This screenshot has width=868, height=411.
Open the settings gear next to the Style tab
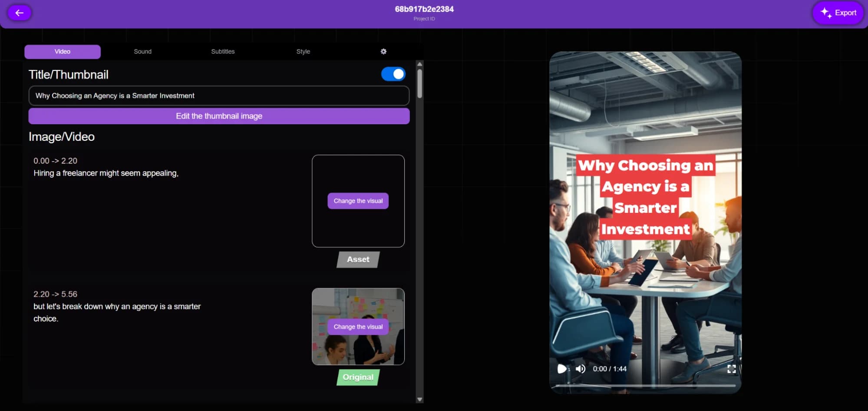click(x=383, y=51)
